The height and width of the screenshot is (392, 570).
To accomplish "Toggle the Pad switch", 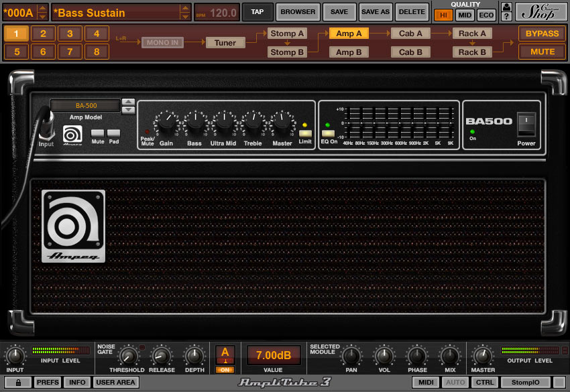I will [113, 133].
